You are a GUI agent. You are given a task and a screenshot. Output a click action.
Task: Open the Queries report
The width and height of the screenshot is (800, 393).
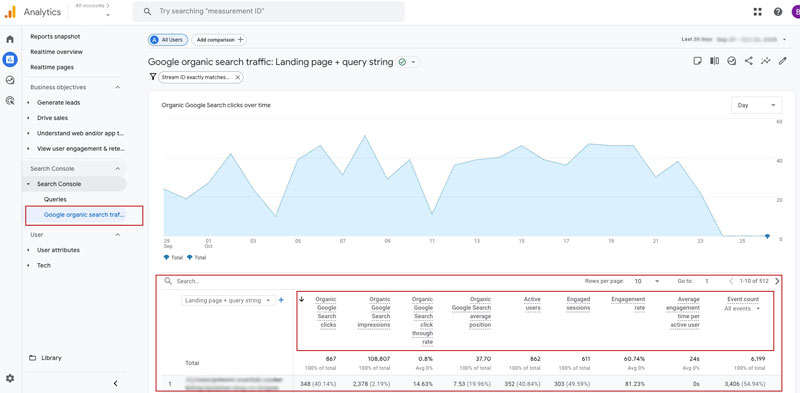coord(55,200)
